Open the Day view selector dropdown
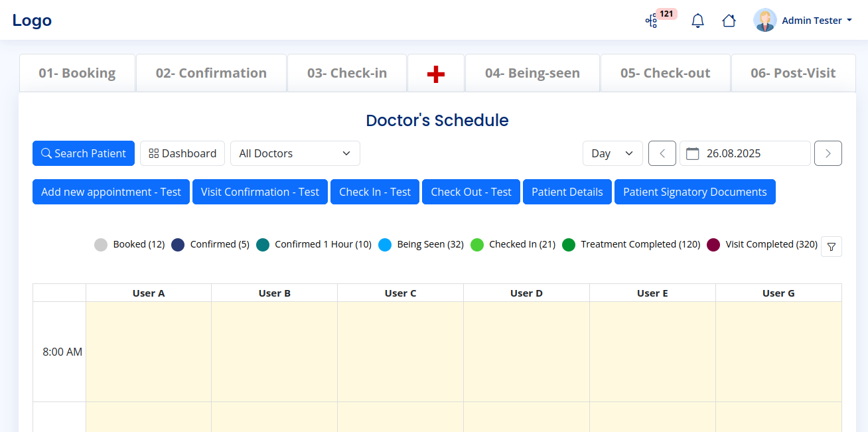 [x=612, y=153]
